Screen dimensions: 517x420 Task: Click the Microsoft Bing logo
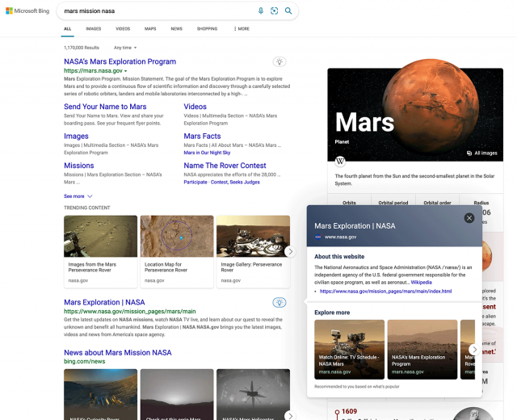pos(27,10)
